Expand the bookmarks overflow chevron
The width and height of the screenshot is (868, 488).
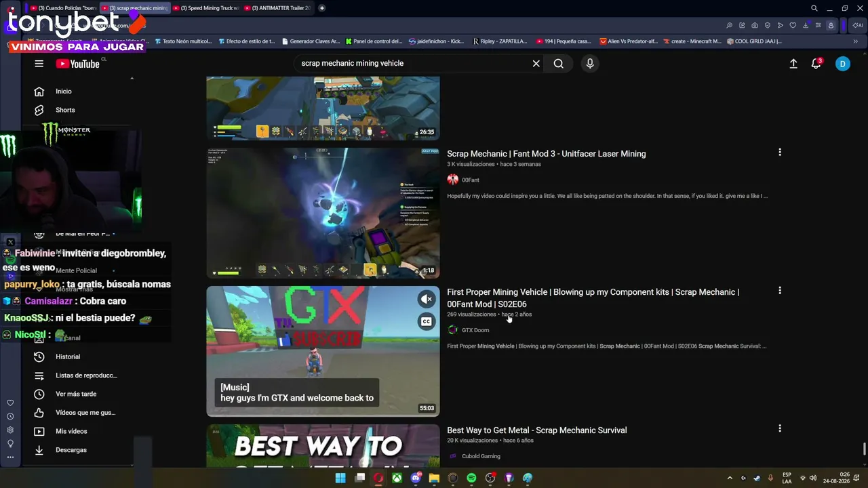click(x=856, y=41)
